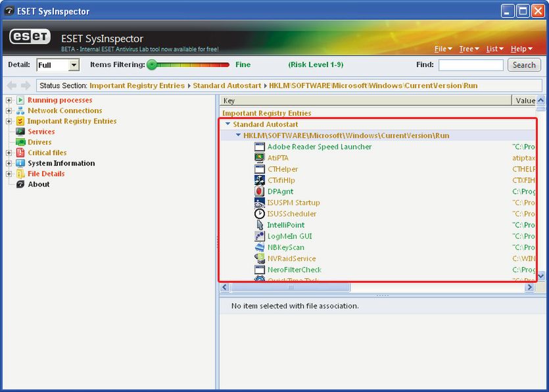Click the ISUSScheduler clock icon

pyautogui.click(x=260, y=214)
